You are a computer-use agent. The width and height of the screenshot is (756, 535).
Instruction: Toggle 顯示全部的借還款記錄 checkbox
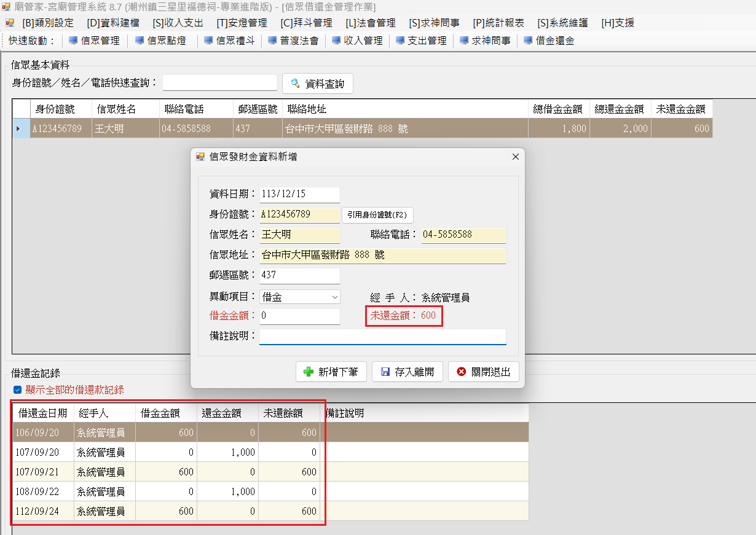17,389
